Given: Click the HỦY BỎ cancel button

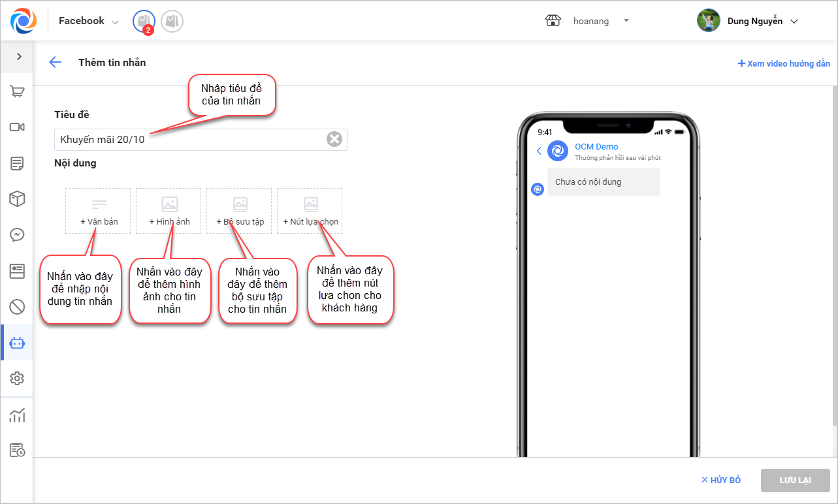Looking at the screenshot, I should (x=721, y=480).
